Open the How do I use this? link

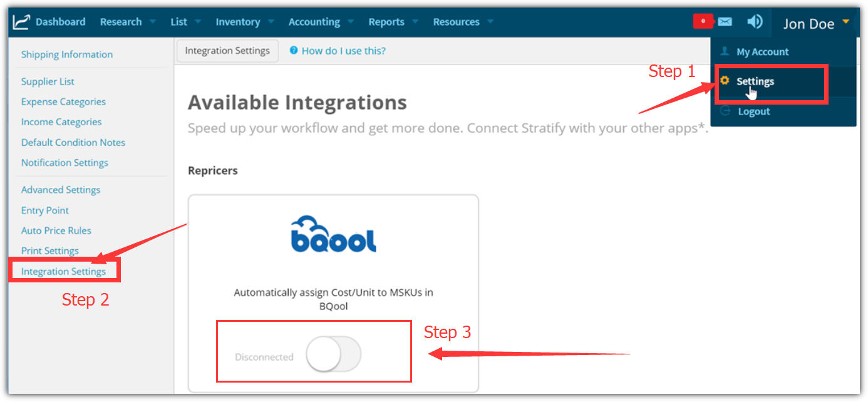[343, 51]
